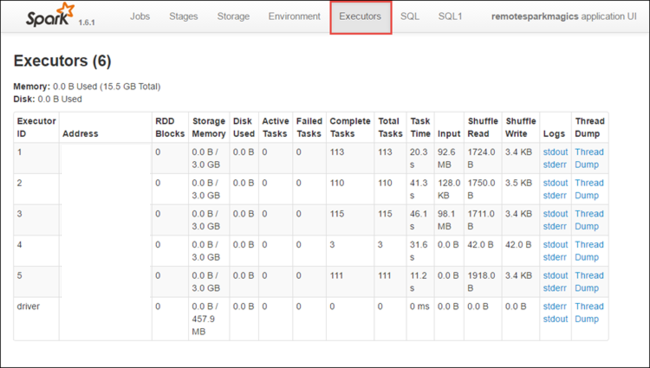
Task: Click the Total Tasks column header
Action: coord(390,127)
